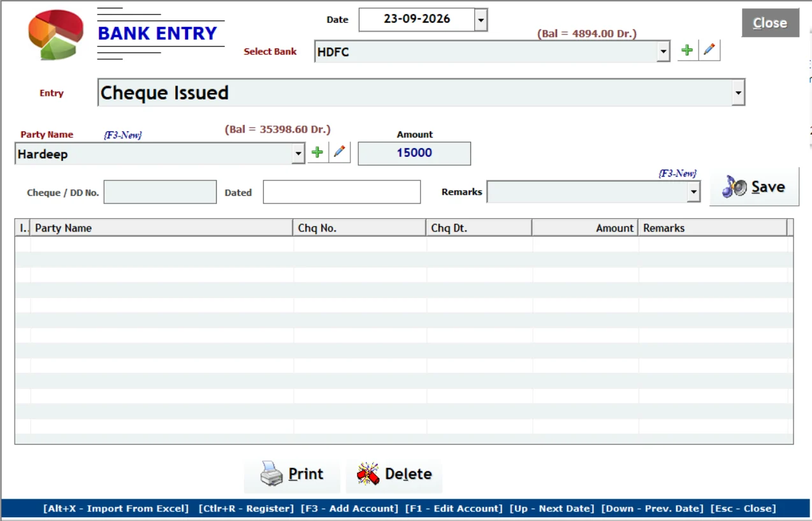Screen dimensions: 812x521
Task: Click the Up Next Date hint
Action: [x=552, y=509]
